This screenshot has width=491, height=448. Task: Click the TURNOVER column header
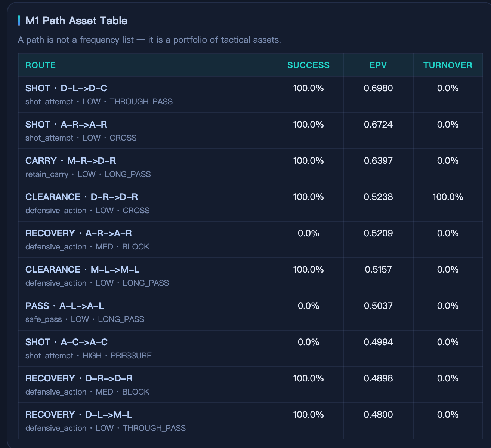[448, 65]
